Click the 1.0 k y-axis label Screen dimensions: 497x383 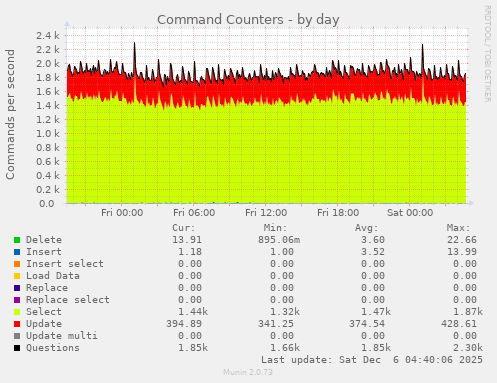(48, 133)
